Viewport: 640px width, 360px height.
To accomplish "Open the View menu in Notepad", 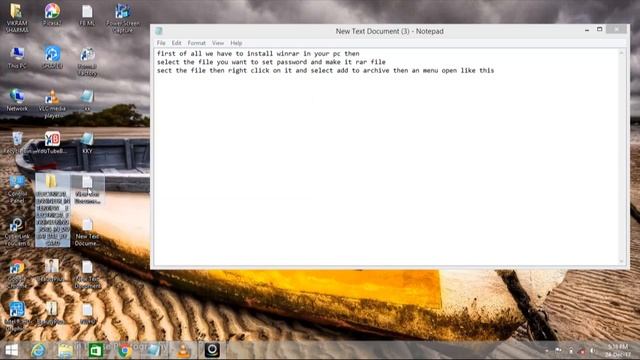I will (x=218, y=43).
